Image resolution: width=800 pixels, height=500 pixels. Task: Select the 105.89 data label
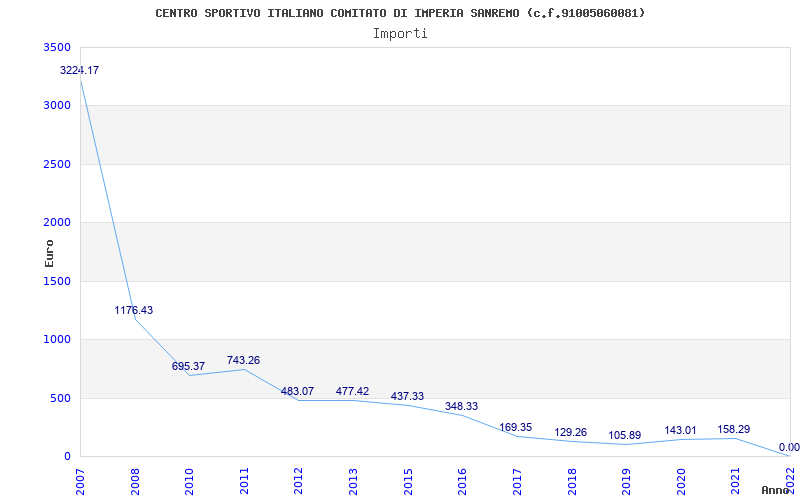coord(625,435)
